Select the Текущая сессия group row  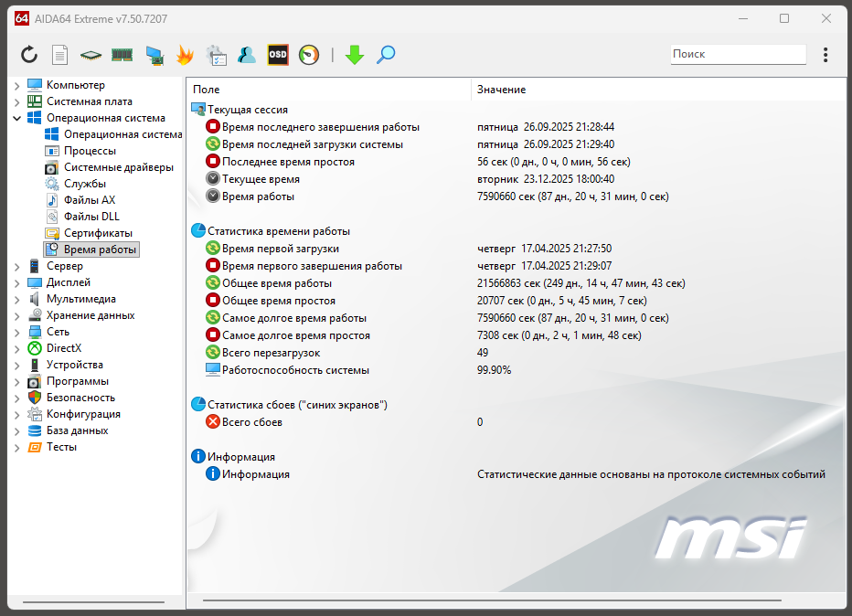point(517,110)
